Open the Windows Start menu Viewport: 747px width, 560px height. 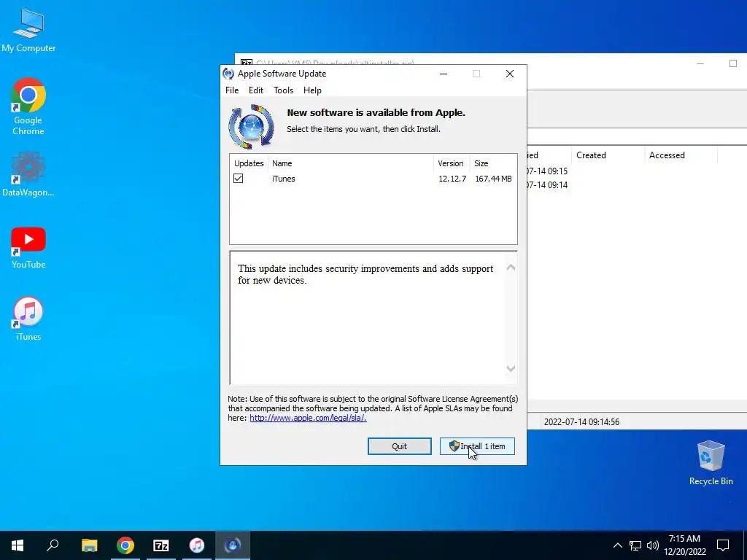[x=18, y=545]
